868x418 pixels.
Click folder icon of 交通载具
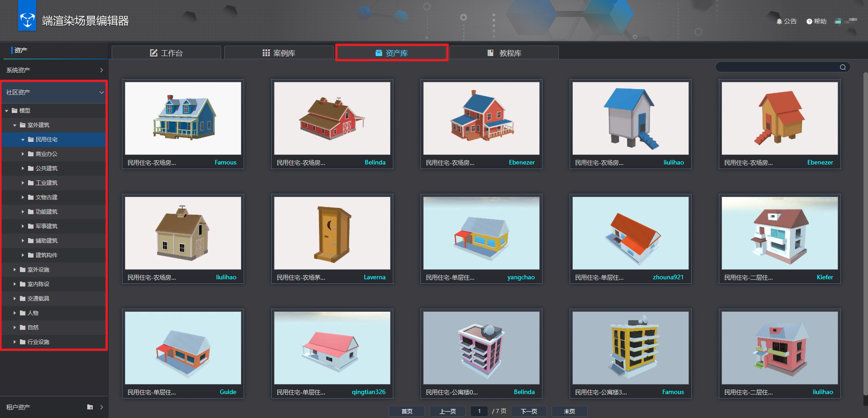click(x=23, y=299)
